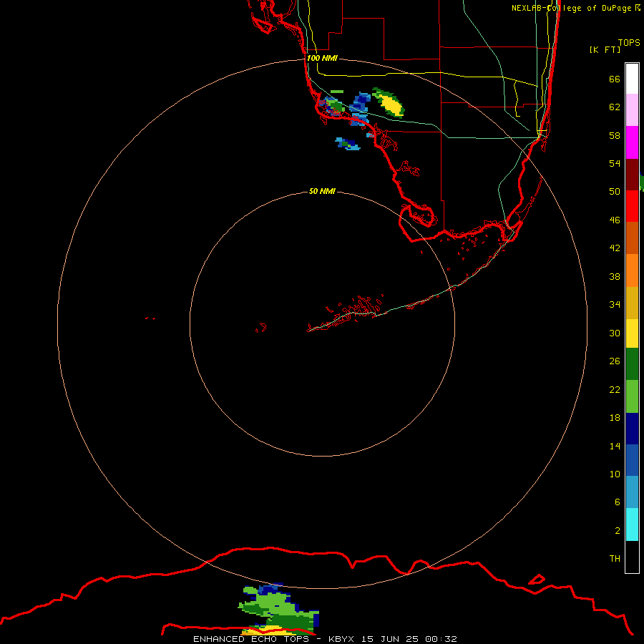The image size is (644, 644).
Task: Pick the dark green legend swatch
Action: point(632,364)
